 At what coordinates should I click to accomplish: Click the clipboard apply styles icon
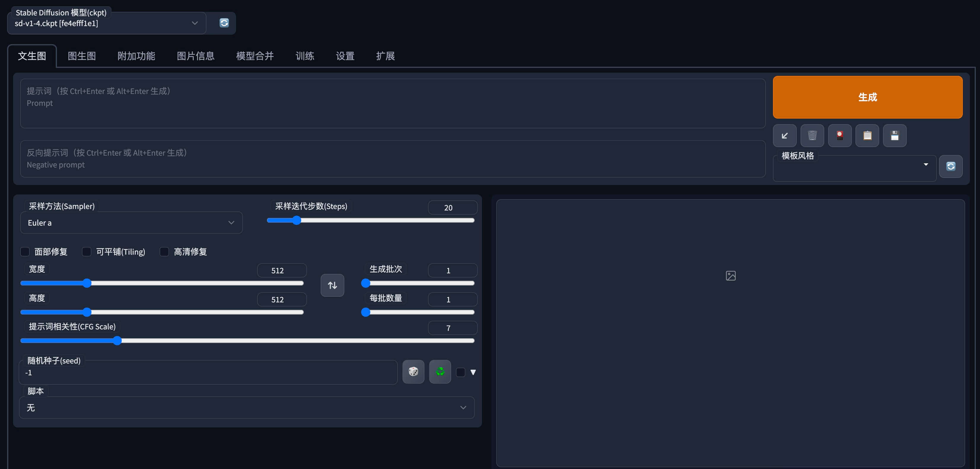(x=867, y=135)
